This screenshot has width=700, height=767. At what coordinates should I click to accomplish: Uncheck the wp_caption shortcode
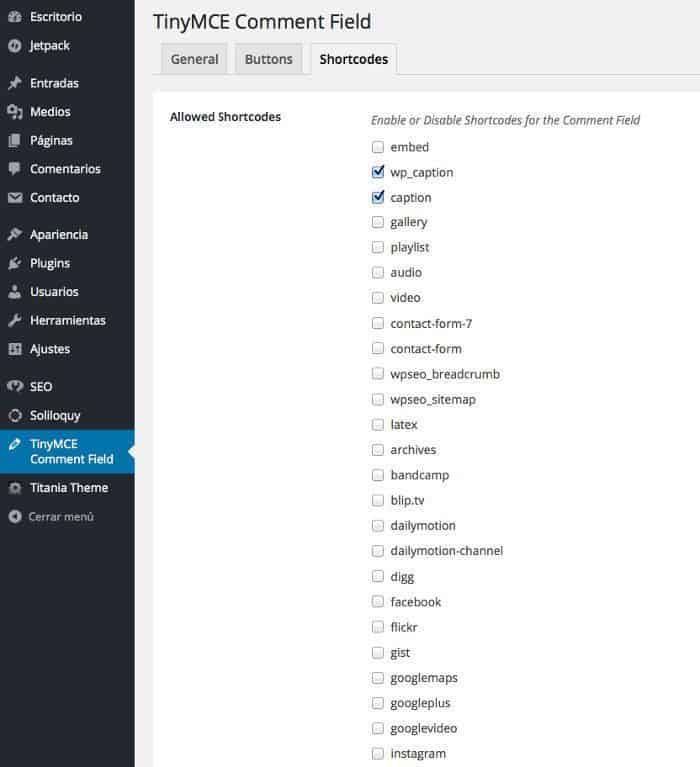tap(378, 172)
